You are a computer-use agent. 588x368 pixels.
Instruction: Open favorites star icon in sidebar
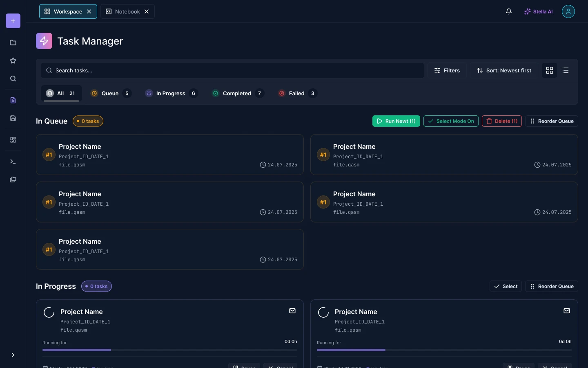pyautogui.click(x=13, y=61)
